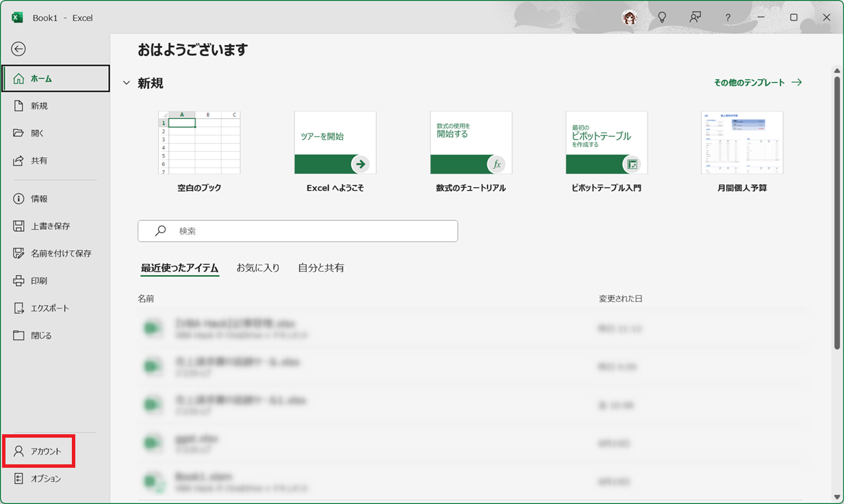This screenshot has width=844, height=504.
Task: Click the 名前 column header
Action: click(146, 299)
